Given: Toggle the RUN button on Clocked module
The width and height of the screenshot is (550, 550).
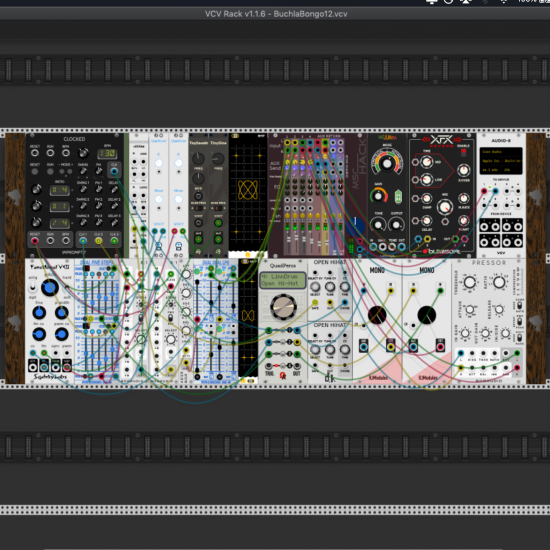Looking at the screenshot, I should tap(50, 172).
